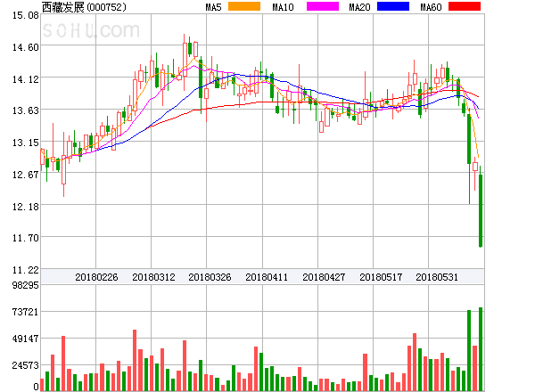535x392 pixels.
Task: Click the 13.63 price axis label
Action: point(26,110)
